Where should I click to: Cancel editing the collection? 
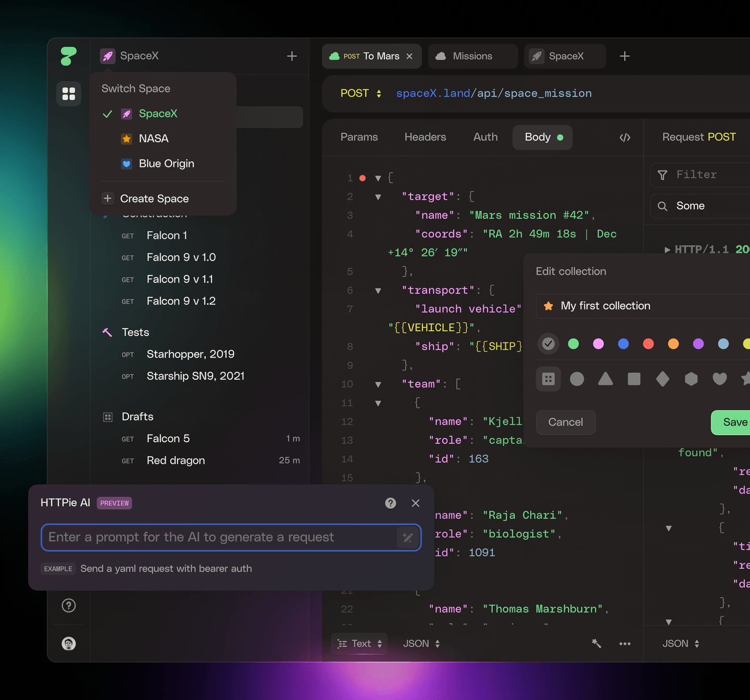pyautogui.click(x=566, y=422)
